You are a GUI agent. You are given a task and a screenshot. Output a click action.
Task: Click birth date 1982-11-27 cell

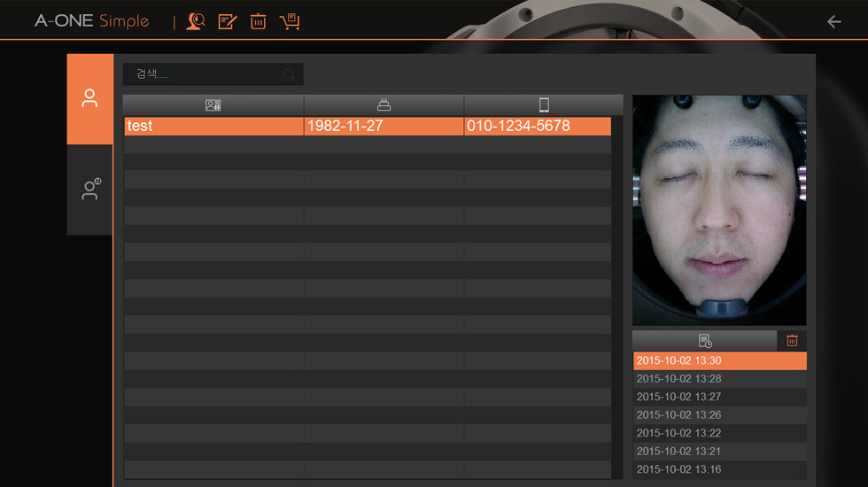[x=384, y=126]
